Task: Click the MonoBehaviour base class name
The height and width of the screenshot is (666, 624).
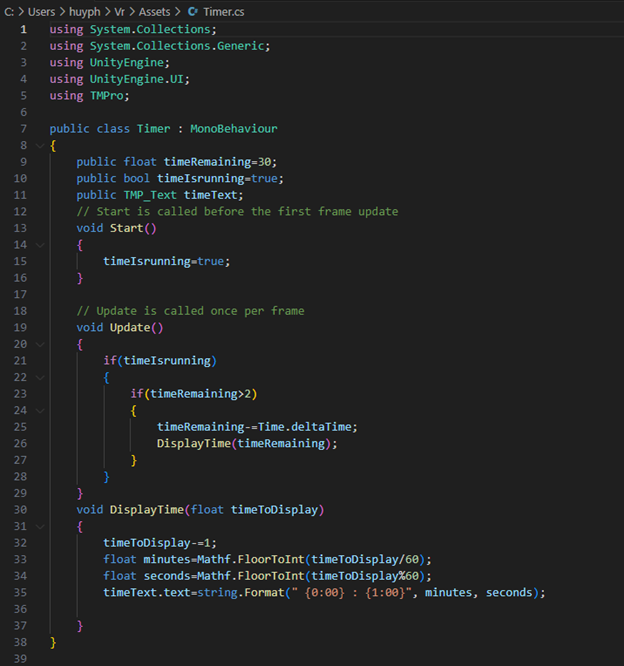Action: click(x=237, y=129)
